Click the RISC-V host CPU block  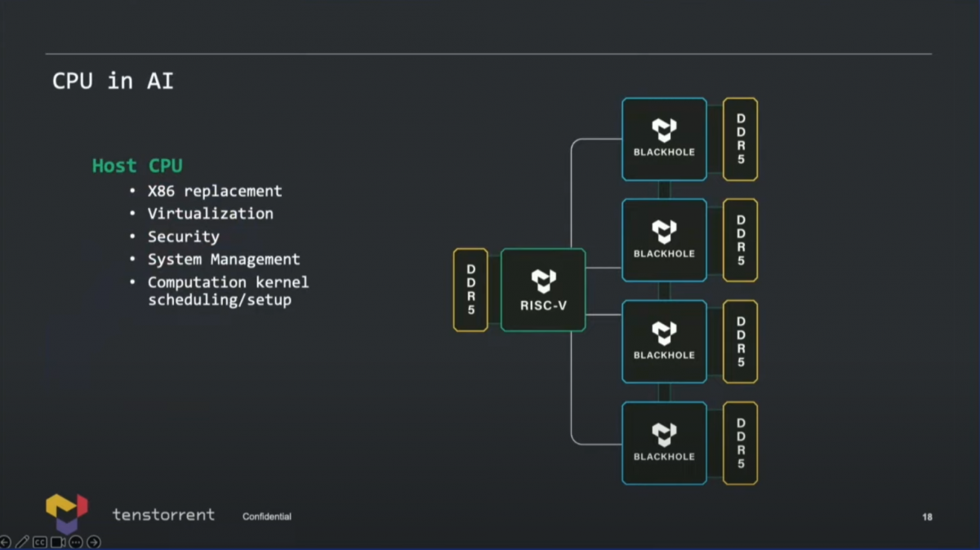tap(543, 290)
